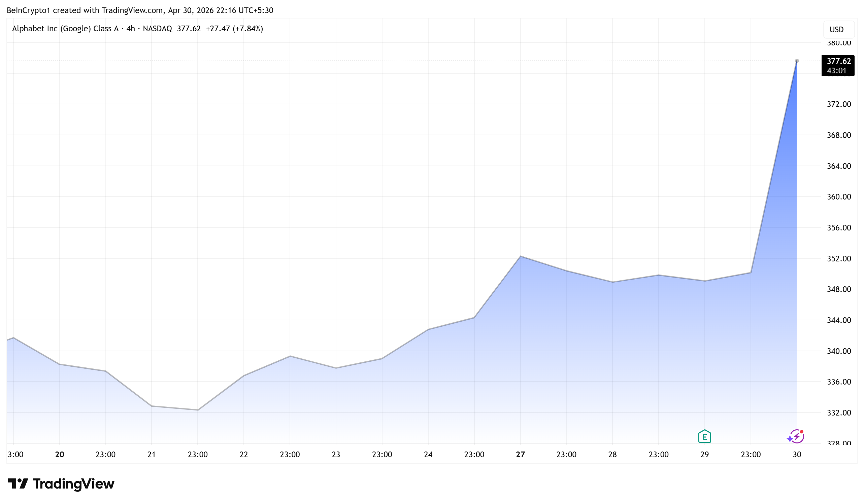
Task: Click the +27.47 (+7.84%) change value
Action: pyautogui.click(x=234, y=29)
